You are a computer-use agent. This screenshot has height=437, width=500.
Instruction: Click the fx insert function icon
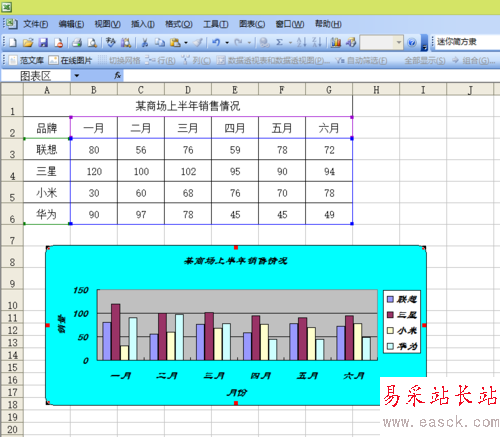tap(117, 76)
